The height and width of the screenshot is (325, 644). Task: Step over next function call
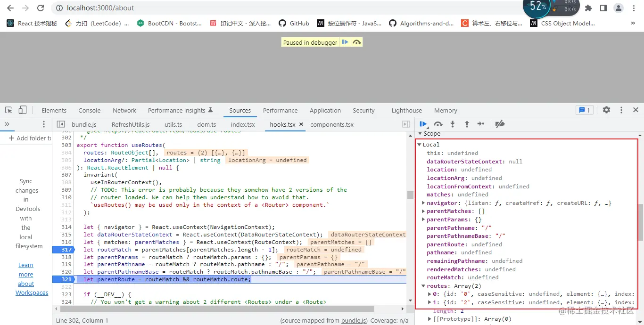tap(438, 124)
